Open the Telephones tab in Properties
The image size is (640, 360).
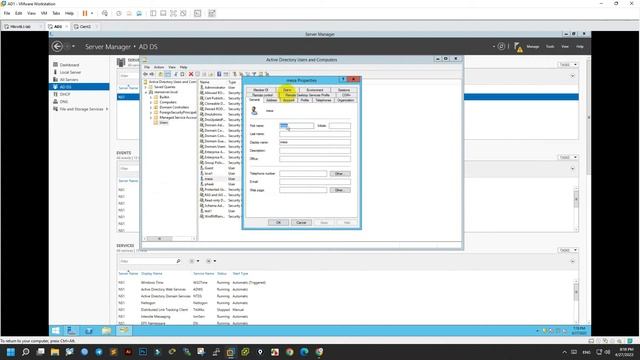pos(323,100)
